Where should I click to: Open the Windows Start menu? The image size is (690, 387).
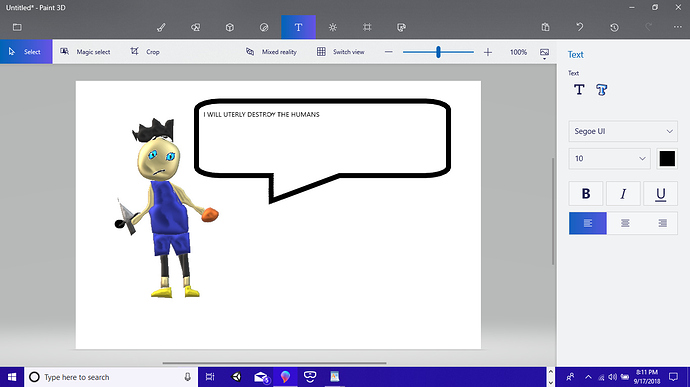coord(12,377)
